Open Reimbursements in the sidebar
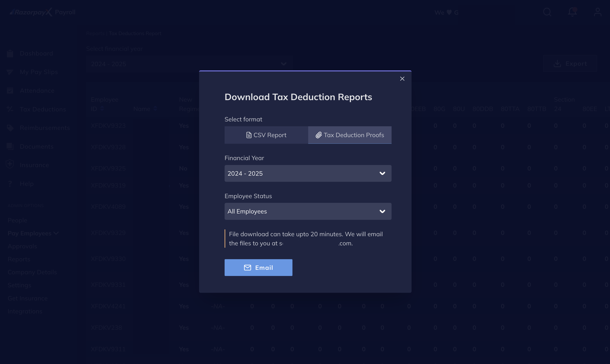This screenshot has width=610, height=364. pos(45,128)
